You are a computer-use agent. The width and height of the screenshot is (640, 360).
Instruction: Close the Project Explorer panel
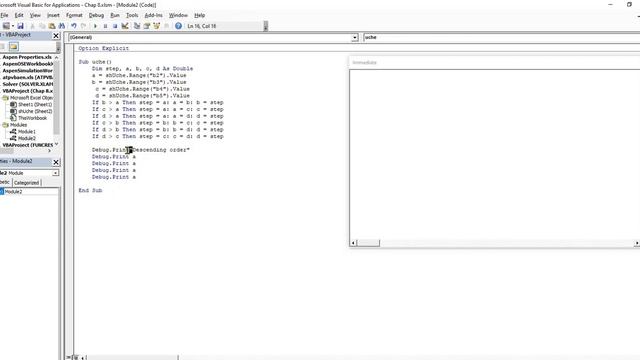click(x=56, y=36)
